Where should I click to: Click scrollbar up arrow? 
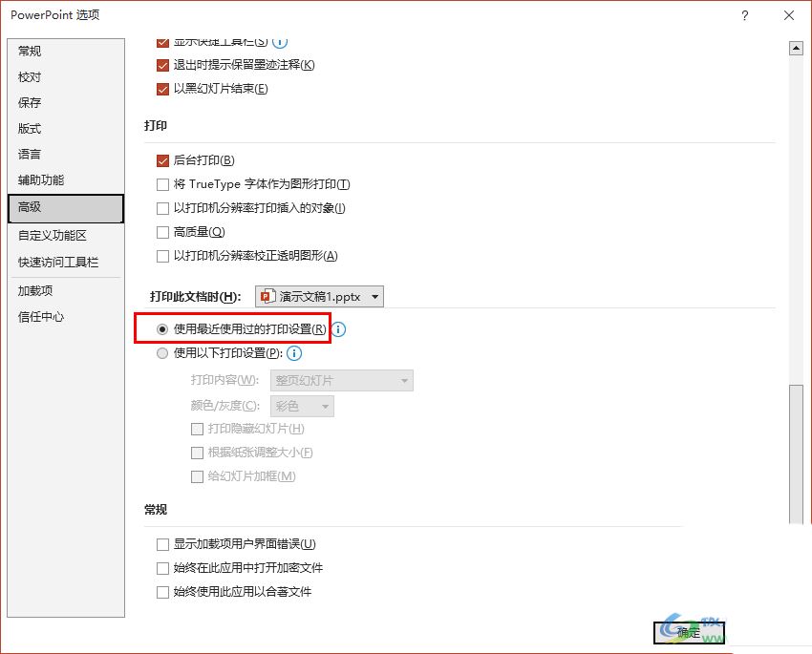click(x=795, y=49)
